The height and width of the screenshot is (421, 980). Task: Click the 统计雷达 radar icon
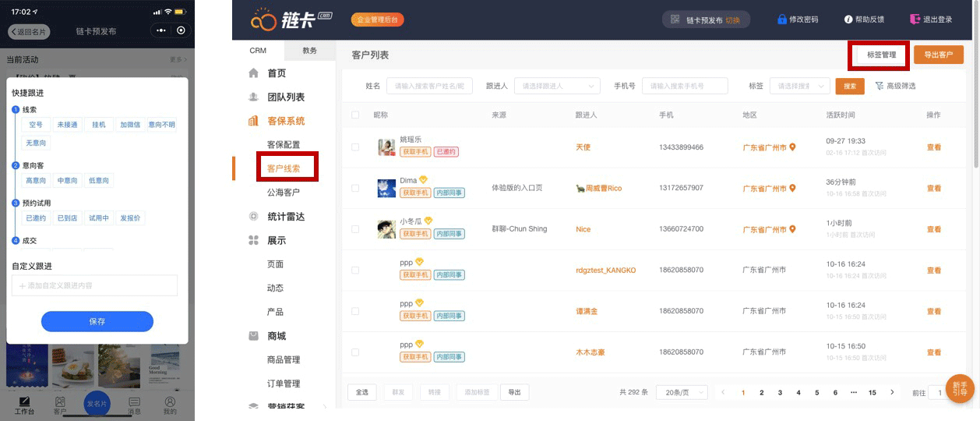253,217
